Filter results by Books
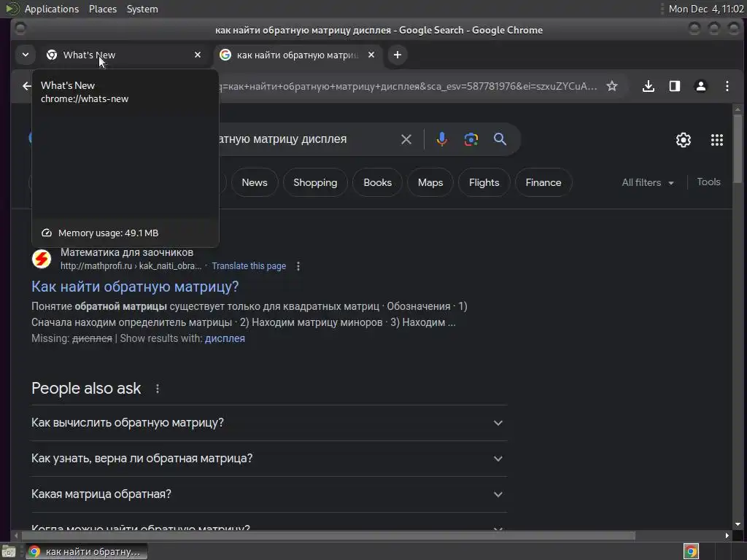The height and width of the screenshot is (560, 747). coord(377,182)
